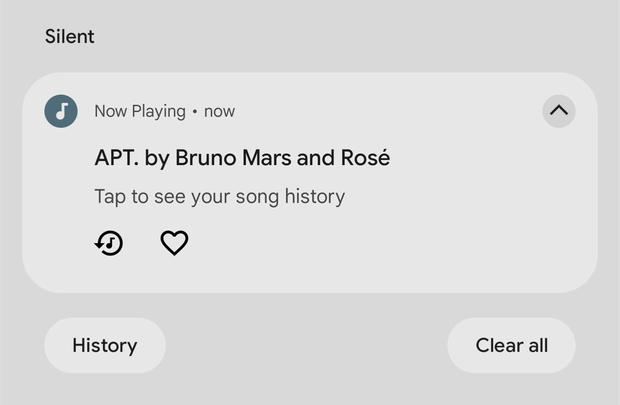The width and height of the screenshot is (620, 405).
Task: Open the notification History button
Action: pos(105,345)
